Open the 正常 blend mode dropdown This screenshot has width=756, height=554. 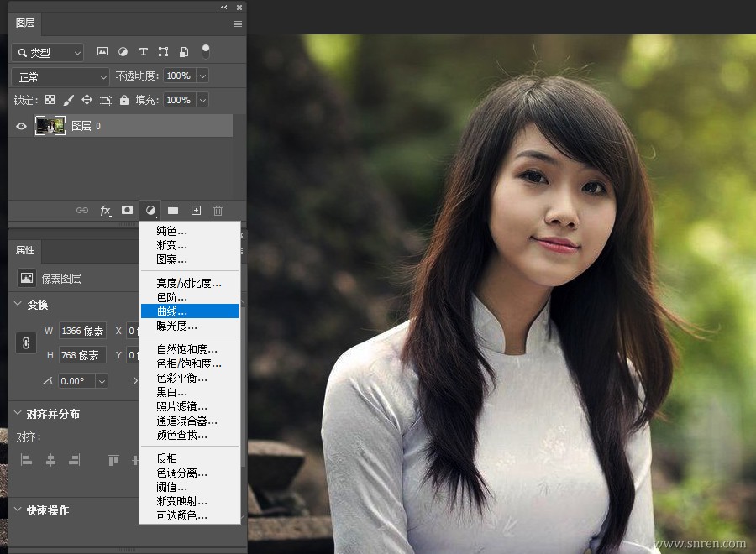click(x=60, y=77)
